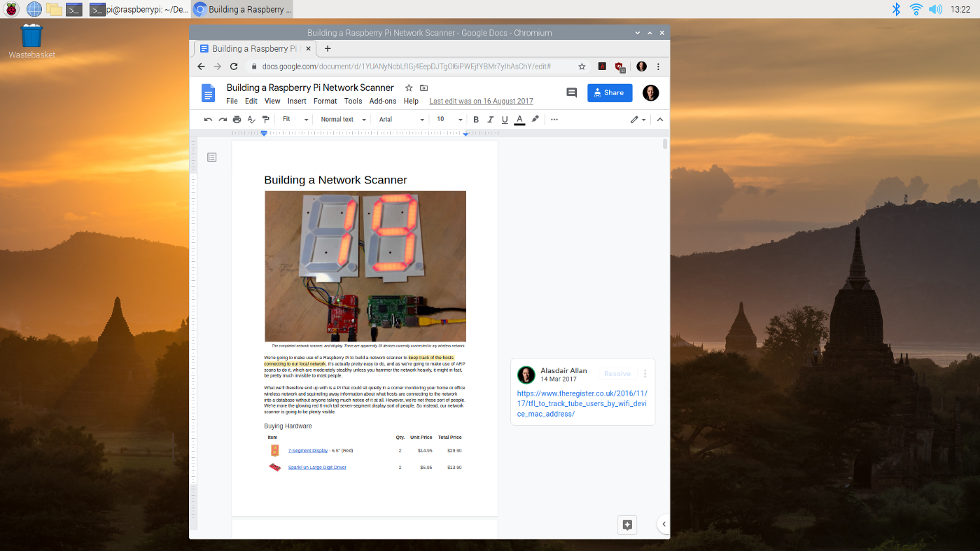Click the print icon in the toolbar
This screenshot has width=980, height=551.
[237, 120]
